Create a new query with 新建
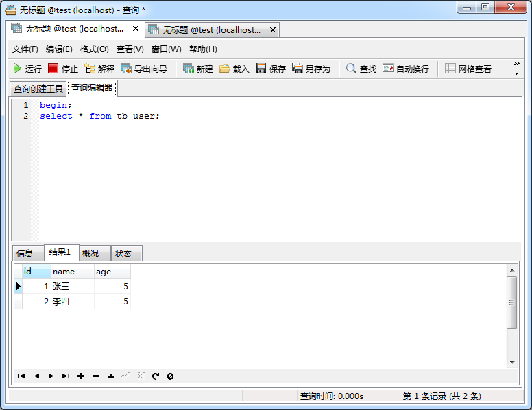Image resolution: width=532 pixels, height=410 pixels. (x=198, y=69)
